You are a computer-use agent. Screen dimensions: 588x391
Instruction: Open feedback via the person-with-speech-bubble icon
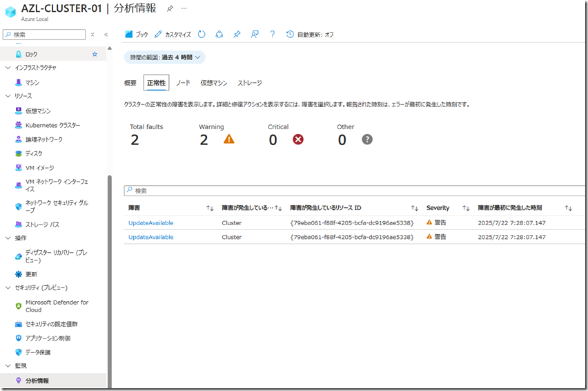click(x=255, y=35)
